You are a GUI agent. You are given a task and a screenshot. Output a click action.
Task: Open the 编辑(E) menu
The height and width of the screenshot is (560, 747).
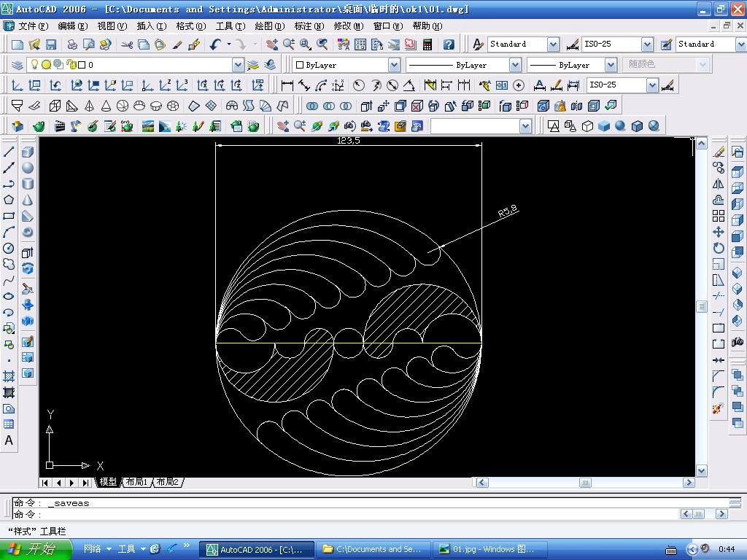(x=73, y=26)
